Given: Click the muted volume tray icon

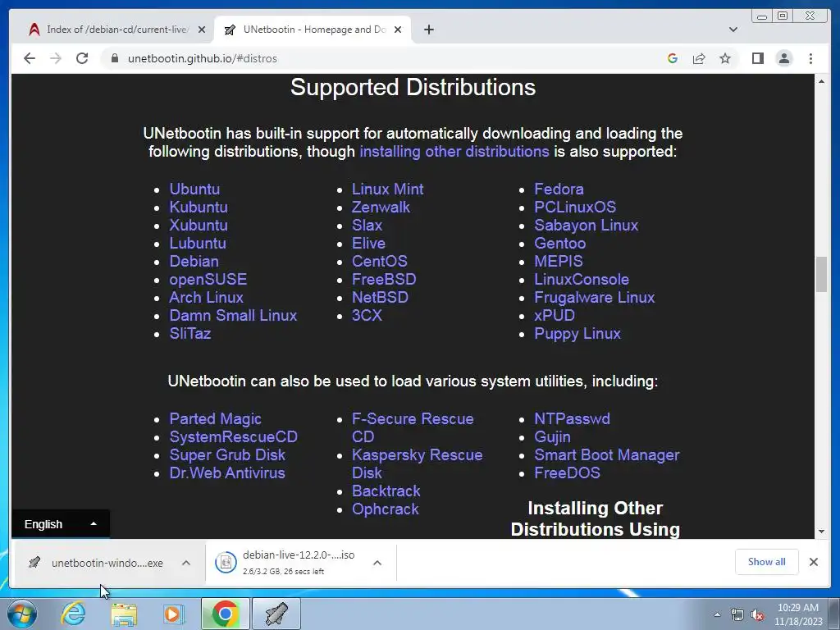Looking at the screenshot, I should coord(757,615).
